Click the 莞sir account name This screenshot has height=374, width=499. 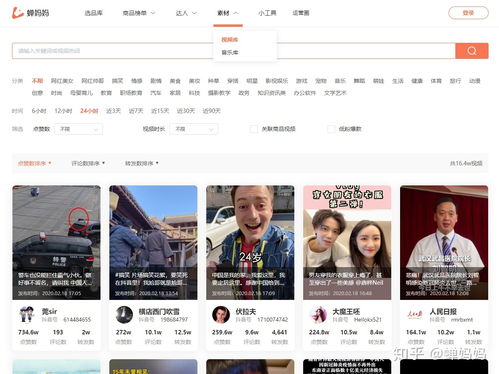pos(49,311)
